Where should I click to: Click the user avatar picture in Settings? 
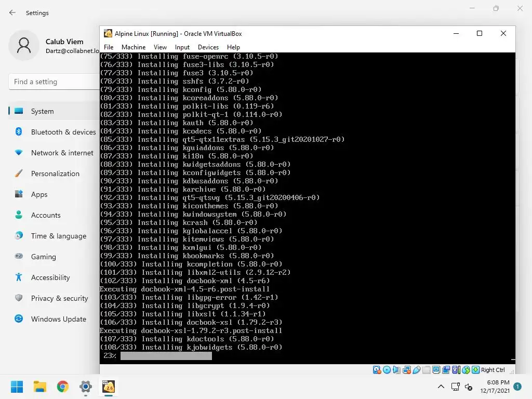tap(24, 46)
